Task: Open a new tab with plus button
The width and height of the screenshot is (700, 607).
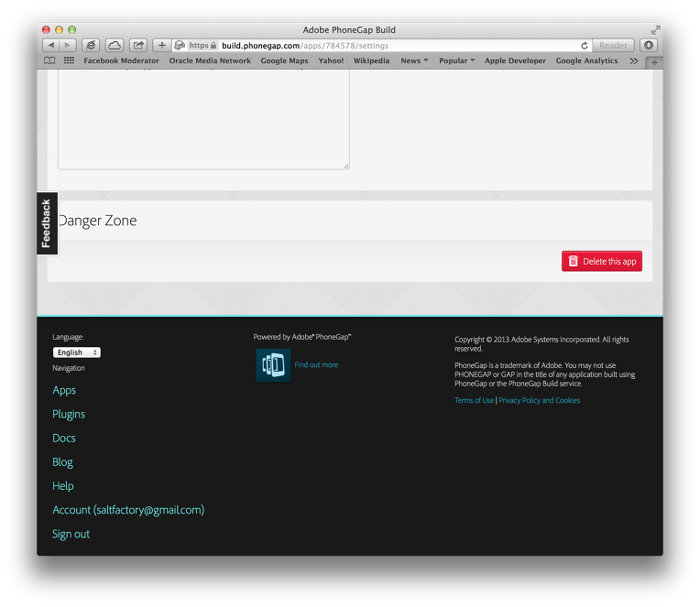Action: tap(654, 63)
